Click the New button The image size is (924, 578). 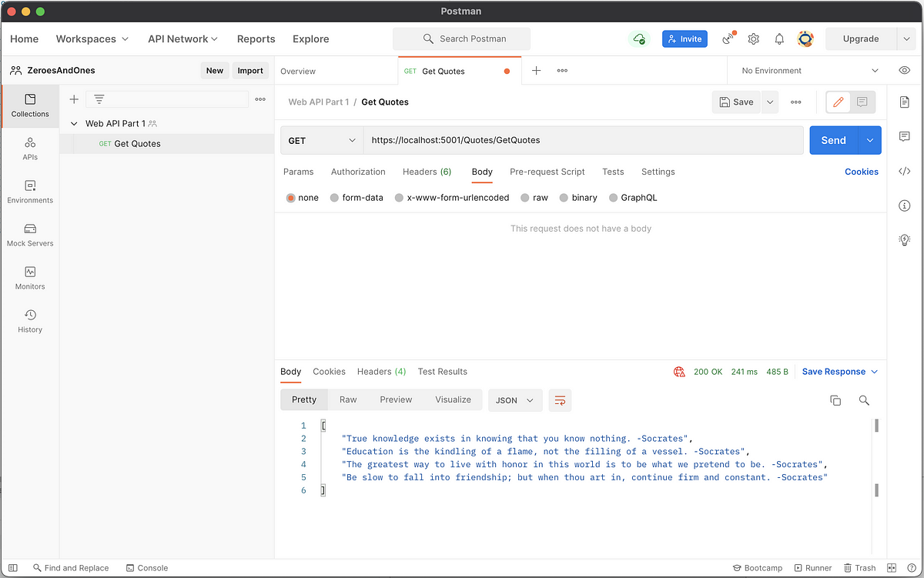pyautogui.click(x=215, y=70)
